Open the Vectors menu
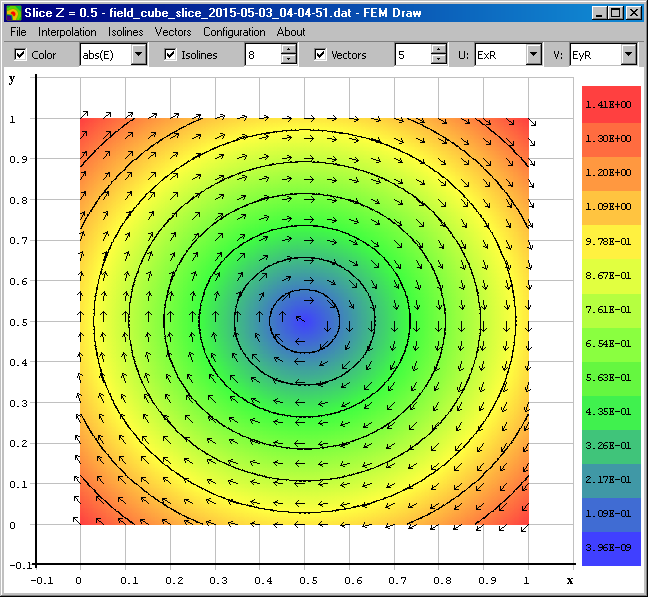The image size is (648, 597). (173, 32)
